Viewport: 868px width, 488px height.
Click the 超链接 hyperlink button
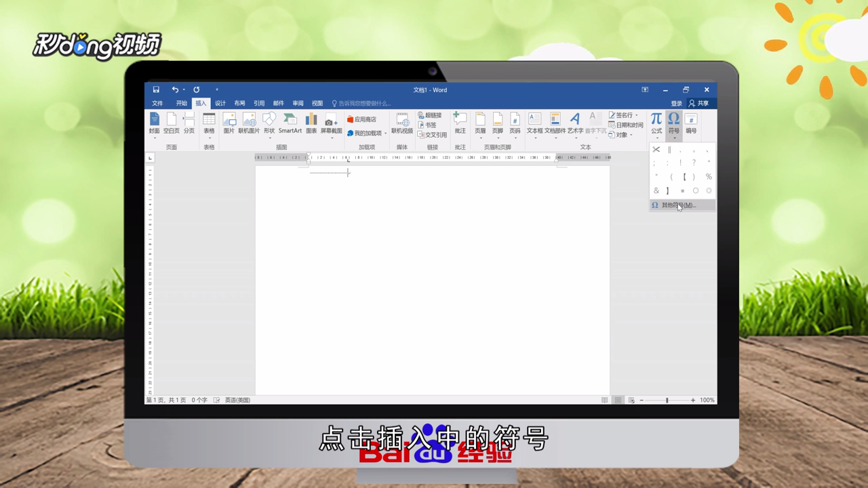click(x=430, y=115)
